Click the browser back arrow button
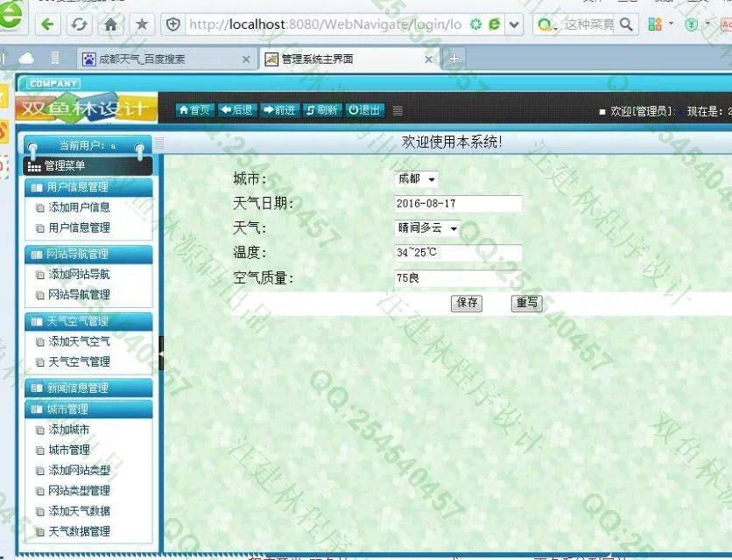This screenshot has height=560, width=732. [47, 24]
